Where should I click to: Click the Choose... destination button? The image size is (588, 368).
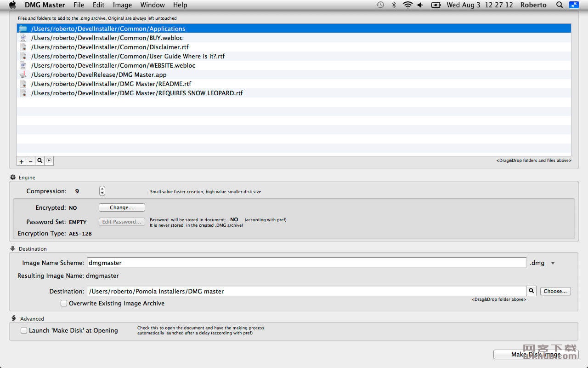[555, 291]
